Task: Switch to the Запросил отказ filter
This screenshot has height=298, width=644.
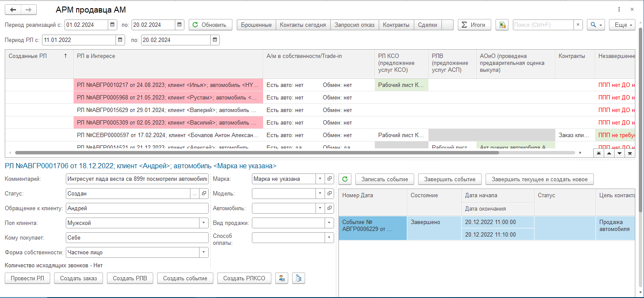Action: tap(354, 25)
